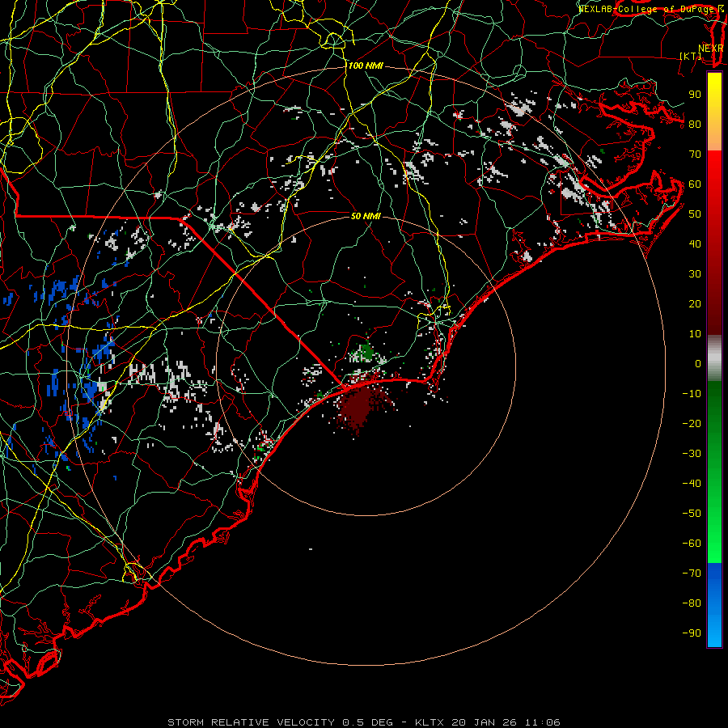Click the 80 value on velocity scale
The image size is (728, 728).
pyautogui.click(x=695, y=124)
